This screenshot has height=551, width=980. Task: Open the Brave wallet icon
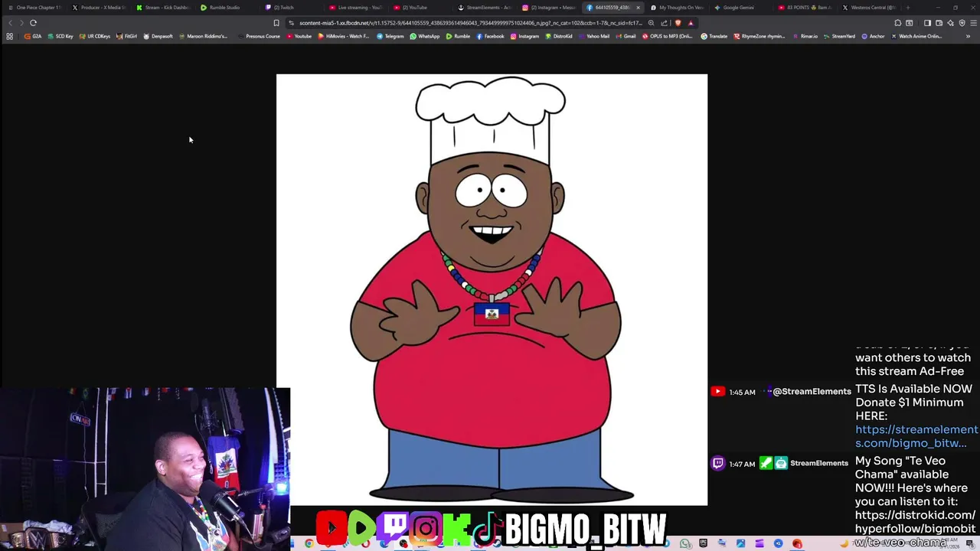point(939,23)
